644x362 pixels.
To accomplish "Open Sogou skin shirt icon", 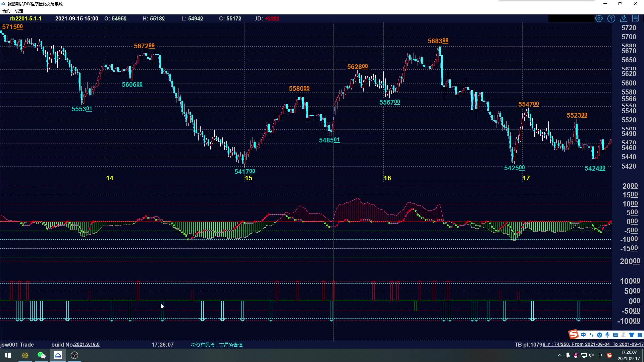I will coord(632,335).
